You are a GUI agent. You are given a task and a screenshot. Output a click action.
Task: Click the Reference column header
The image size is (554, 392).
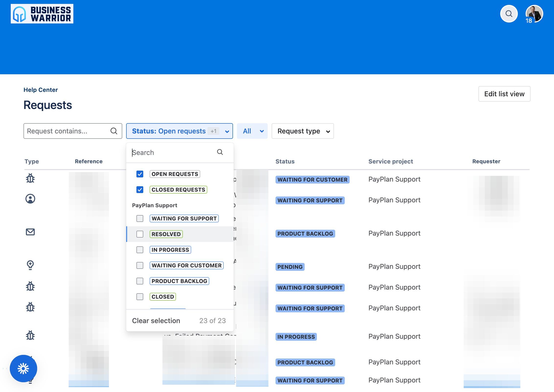click(x=89, y=161)
